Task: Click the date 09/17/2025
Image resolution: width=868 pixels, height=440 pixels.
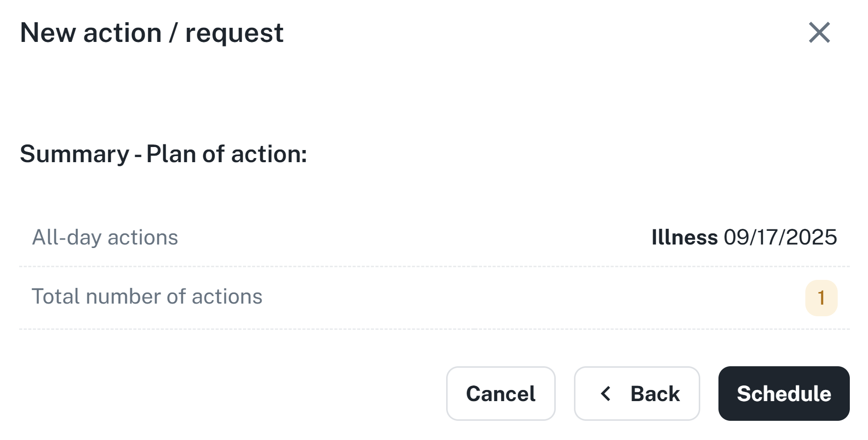Action: pyautogui.click(x=780, y=237)
